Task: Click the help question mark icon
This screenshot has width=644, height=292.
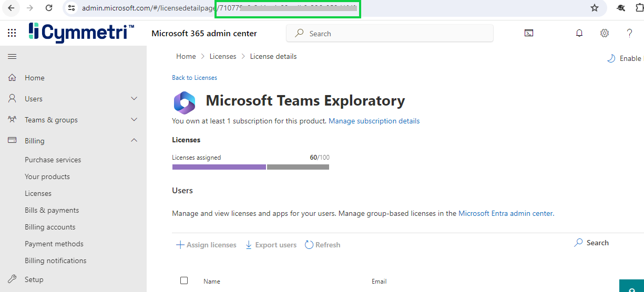Action: point(629,33)
